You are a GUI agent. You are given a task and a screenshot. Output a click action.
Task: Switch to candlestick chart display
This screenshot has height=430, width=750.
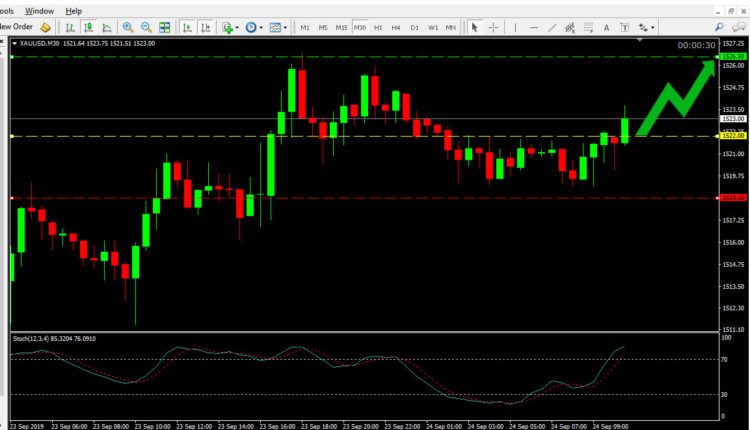click(88, 28)
